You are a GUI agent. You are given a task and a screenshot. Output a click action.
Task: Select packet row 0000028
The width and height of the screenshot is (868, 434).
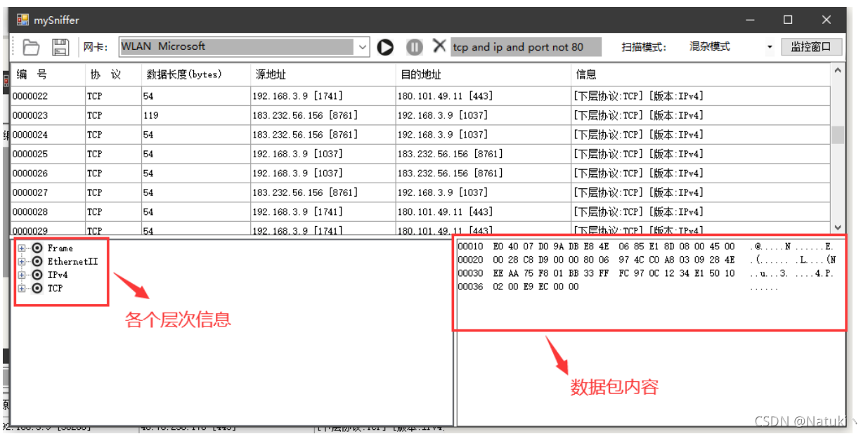(420, 212)
